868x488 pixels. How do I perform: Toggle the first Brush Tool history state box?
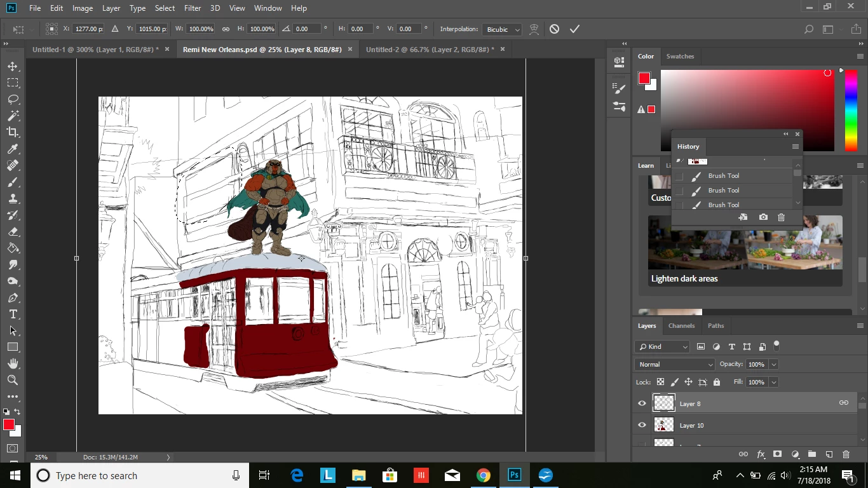coord(679,176)
